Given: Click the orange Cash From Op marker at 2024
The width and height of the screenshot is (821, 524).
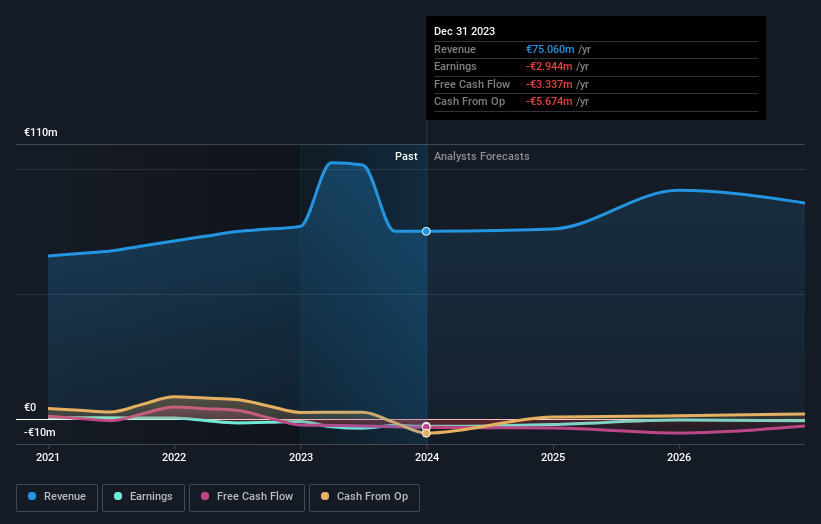Looking at the screenshot, I should pyautogui.click(x=426, y=433).
